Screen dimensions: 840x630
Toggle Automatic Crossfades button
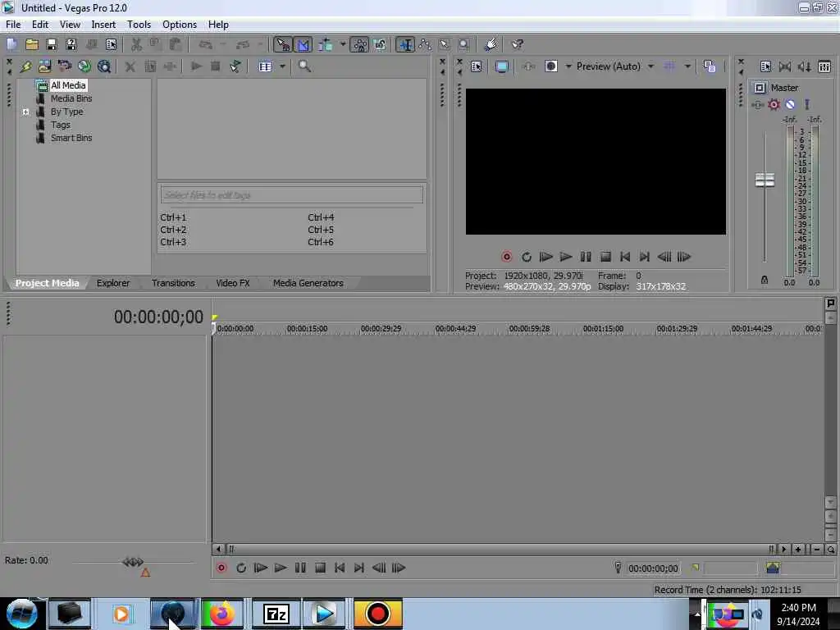click(303, 44)
